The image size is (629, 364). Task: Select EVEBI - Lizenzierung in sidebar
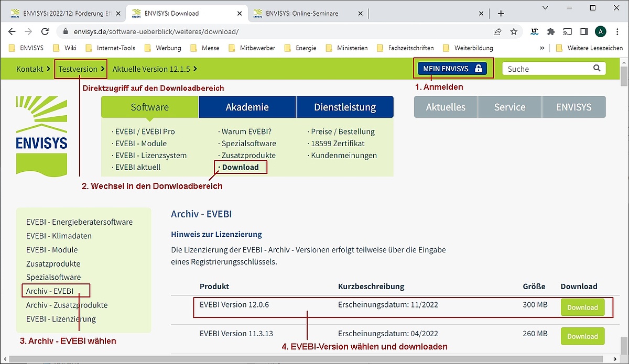[x=61, y=319]
